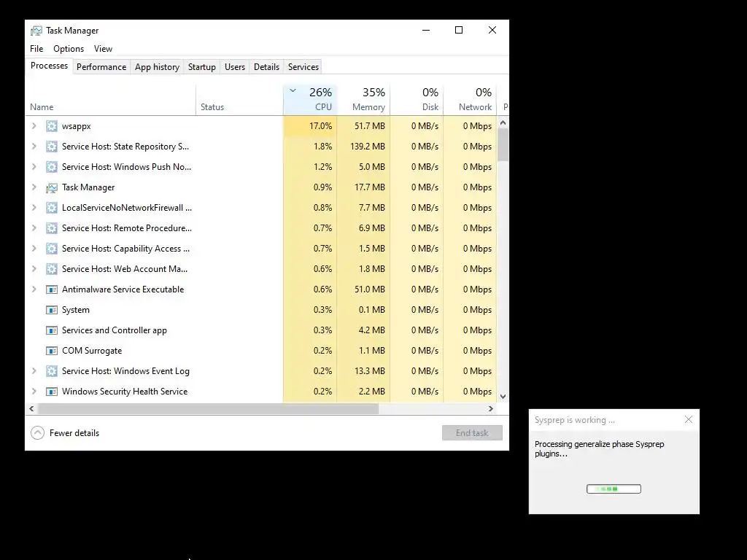Click the COM Surrogate process icon
Viewport: 747px width, 560px height.
[x=52, y=351]
